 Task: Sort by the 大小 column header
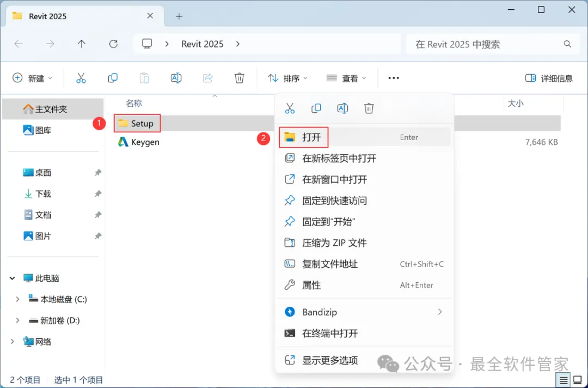[x=516, y=103]
